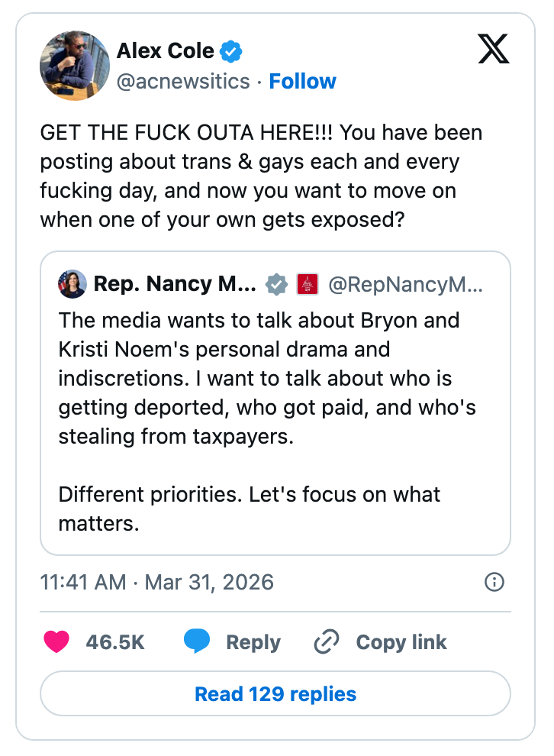554x756 pixels.
Task: Click Nancy Mace's gray verified badge
Action: point(275,283)
